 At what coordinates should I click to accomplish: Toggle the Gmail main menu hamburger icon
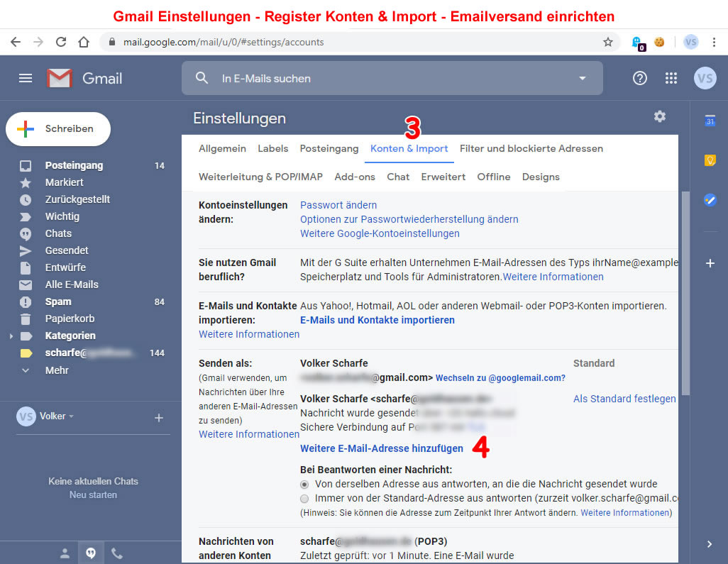pyautogui.click(x=26, y=78)
